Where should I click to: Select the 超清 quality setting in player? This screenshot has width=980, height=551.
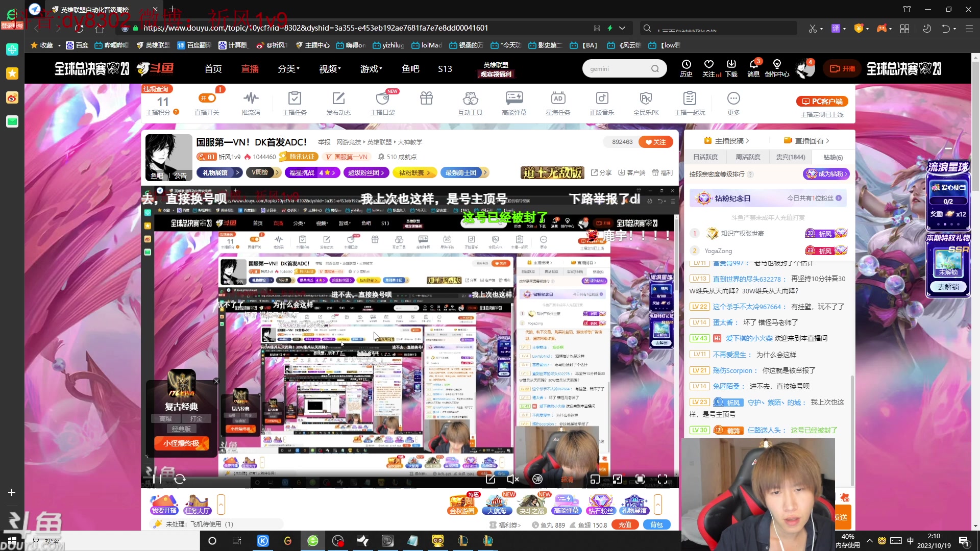pyautogui.click(x=567, y=480)
